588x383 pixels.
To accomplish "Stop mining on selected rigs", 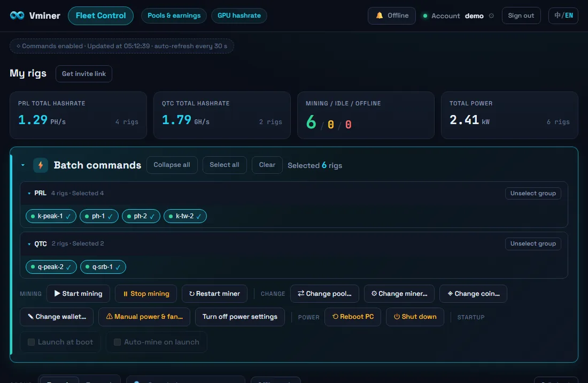I will tap(146, 294).
